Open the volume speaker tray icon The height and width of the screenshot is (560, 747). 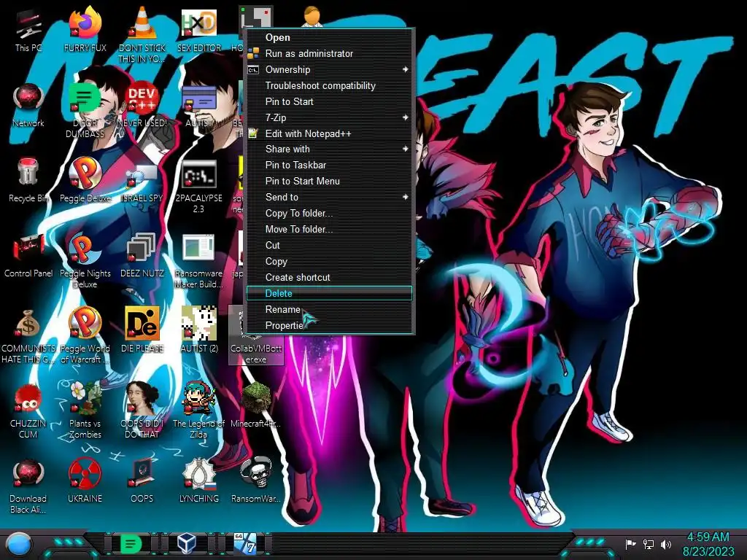click(665, 544)
